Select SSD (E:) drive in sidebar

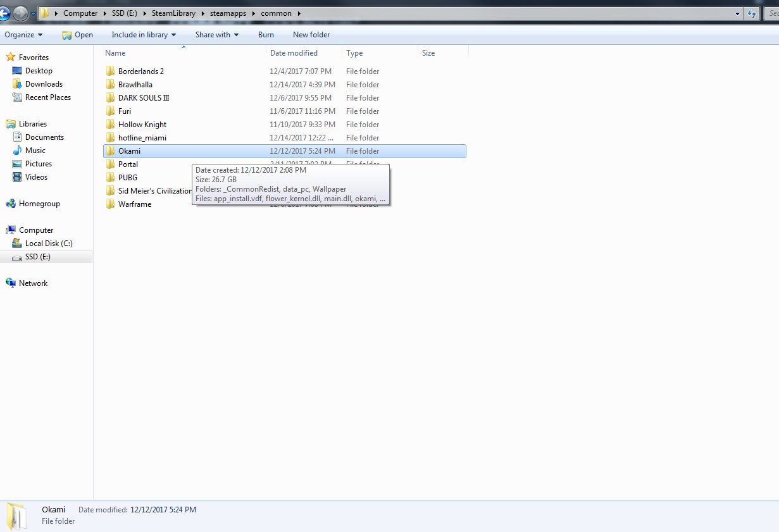(x=38, y=257)
